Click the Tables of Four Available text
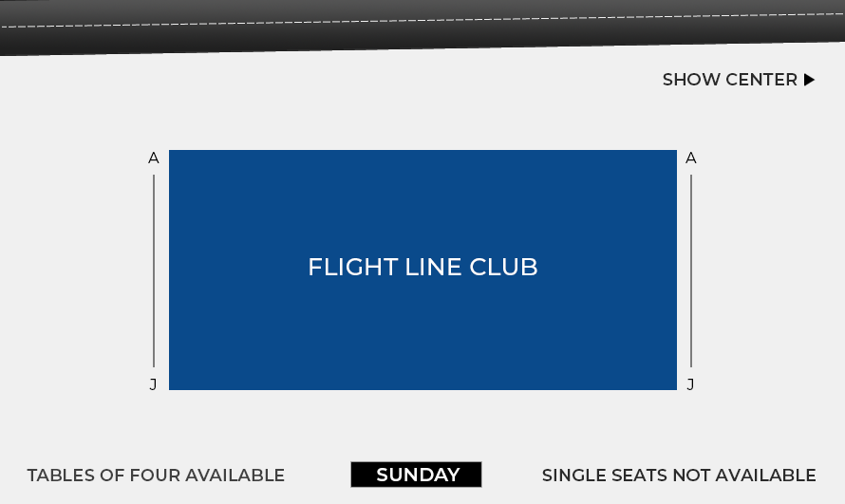Screen dimensions: 845x504 (156, 476)
